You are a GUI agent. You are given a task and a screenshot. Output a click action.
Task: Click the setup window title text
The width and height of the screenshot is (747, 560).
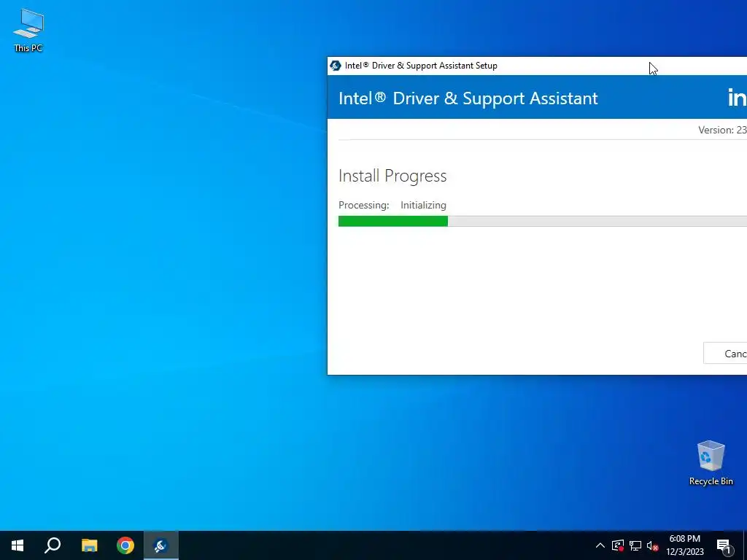pos(421,66)
